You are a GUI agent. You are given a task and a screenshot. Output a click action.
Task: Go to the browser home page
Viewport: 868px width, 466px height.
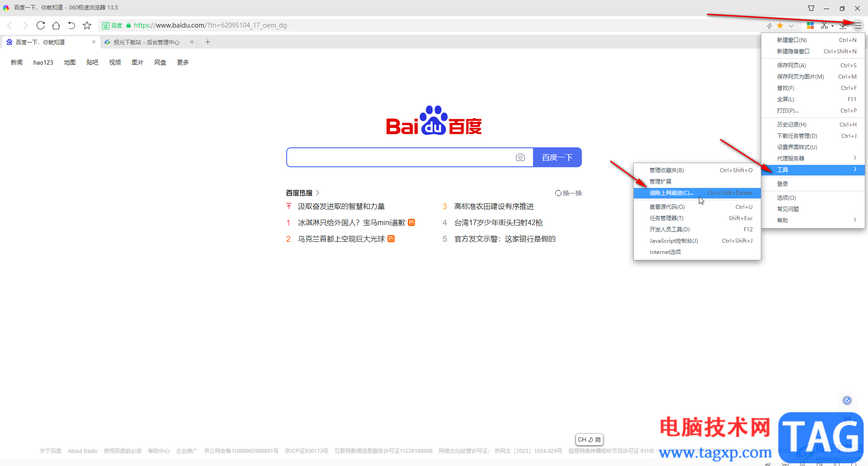pos(56,25)
